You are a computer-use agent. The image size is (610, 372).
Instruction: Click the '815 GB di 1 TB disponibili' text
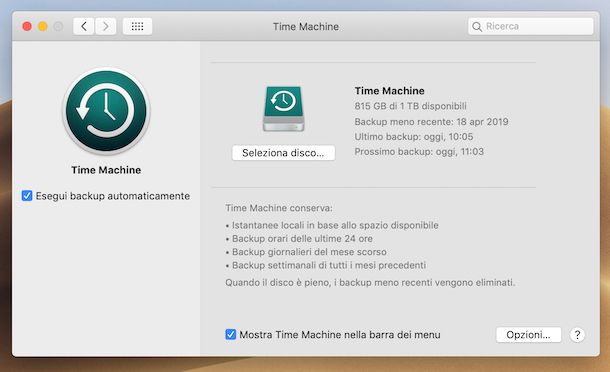(x=410, y=106)
